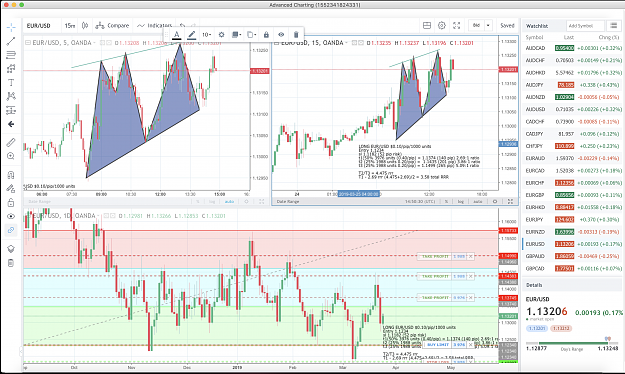Click the Day's Range slider marker
Screen dimensions: 625x374
607,339
